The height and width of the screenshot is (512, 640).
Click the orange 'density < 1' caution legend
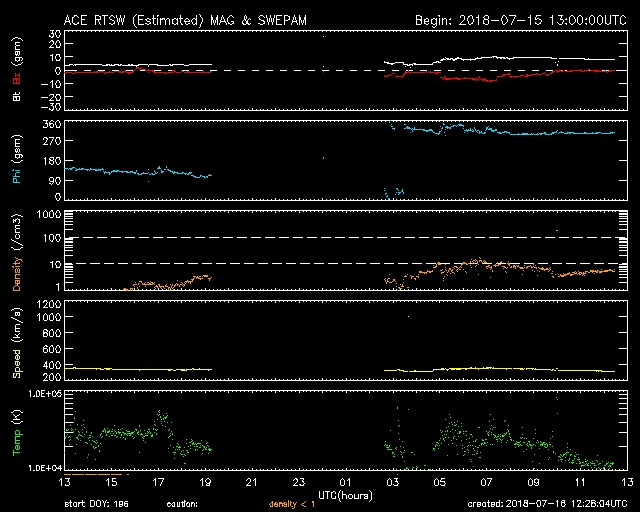292,505
